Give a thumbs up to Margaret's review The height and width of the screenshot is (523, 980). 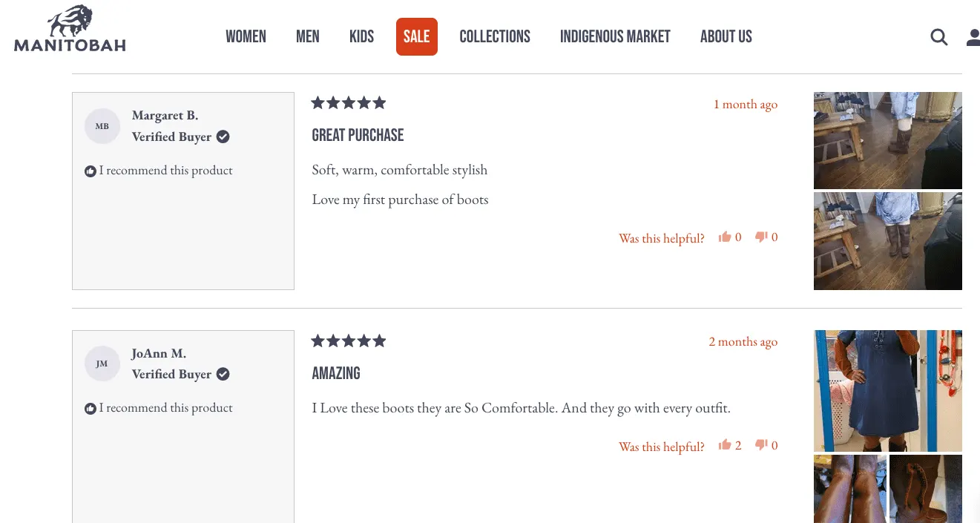(x=726, y=236)
